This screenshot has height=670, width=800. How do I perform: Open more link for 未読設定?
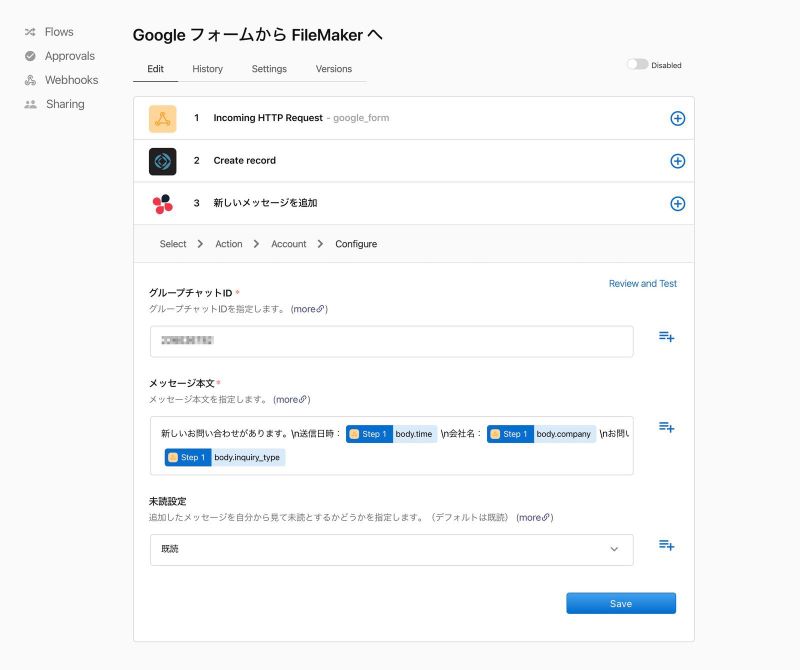[x=535, y=517]
